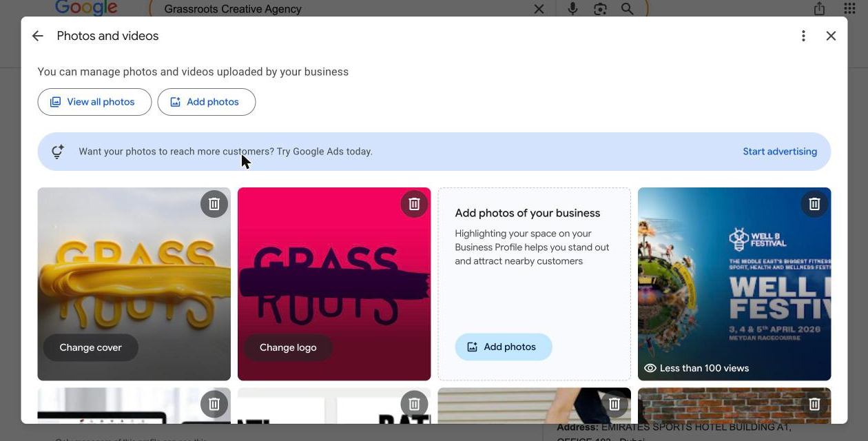Click View all photos button
868x441 pixels.
[x=94, y=102]
